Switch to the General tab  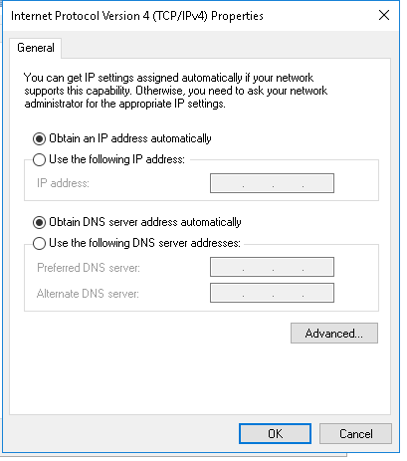[36, 48]
